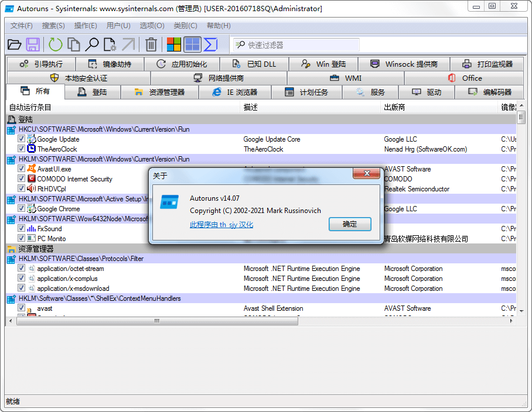The width and height of the screenshot is (532, 412).
Task: Switch to the 计划任务 tab
Action: coord(306,92)
